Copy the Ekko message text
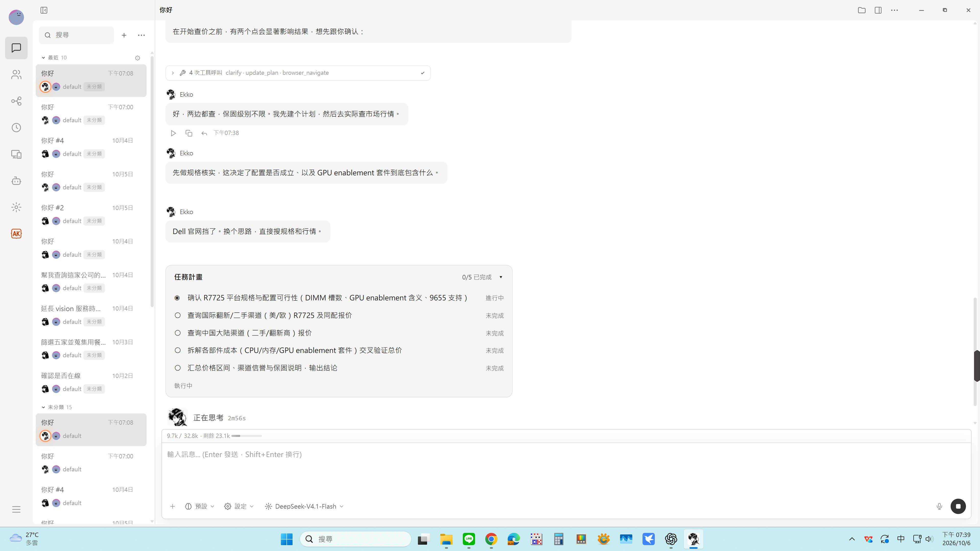980x551 pixels. point(189,133)
